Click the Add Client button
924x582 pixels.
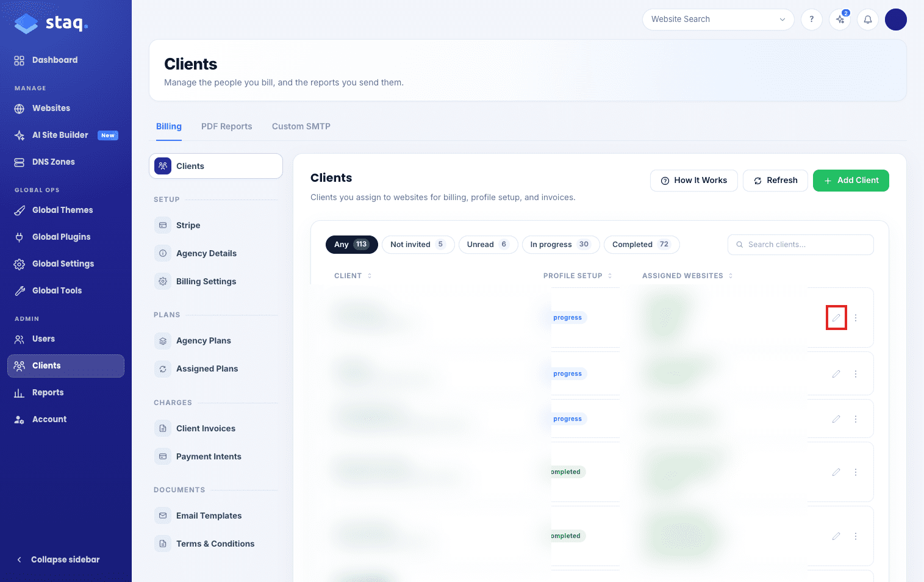851,181
